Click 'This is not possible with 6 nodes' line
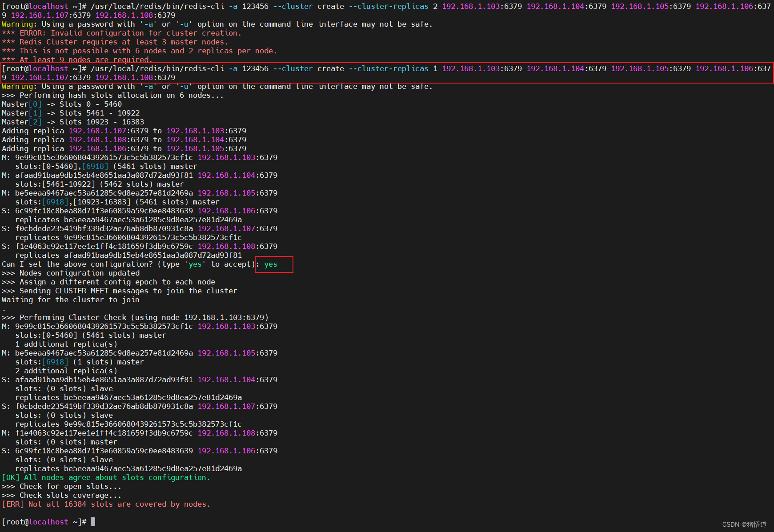 [139, 51]
